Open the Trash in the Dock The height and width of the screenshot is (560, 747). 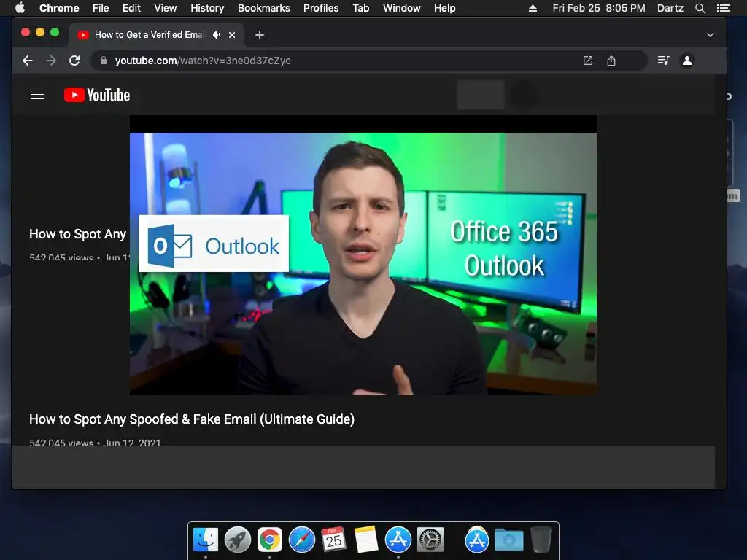coord(541,540)
